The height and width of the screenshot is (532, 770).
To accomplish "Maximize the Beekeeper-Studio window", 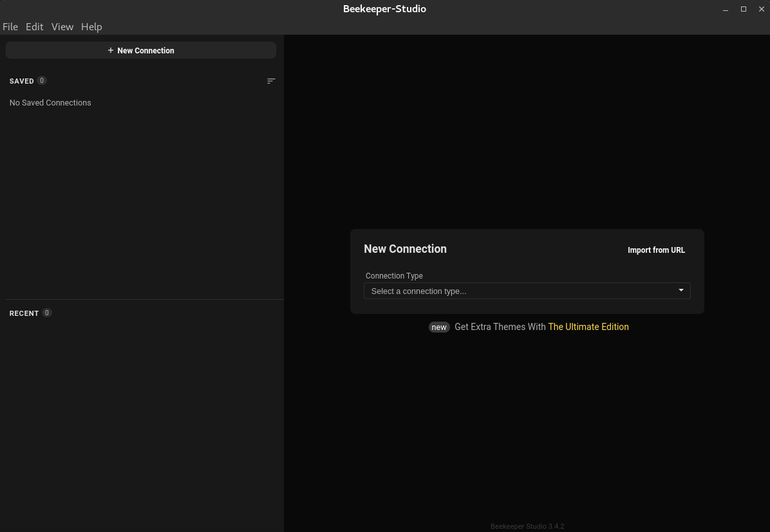I will [744, 9].
